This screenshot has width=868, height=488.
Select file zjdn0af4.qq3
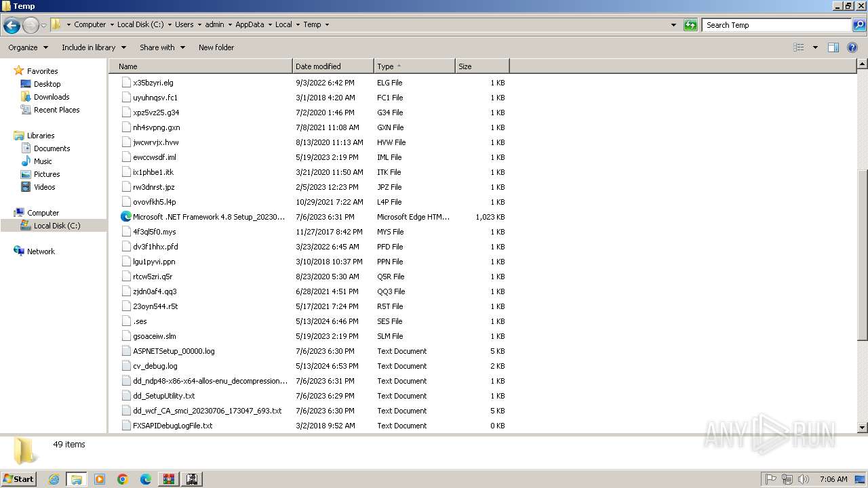[155, 291]
